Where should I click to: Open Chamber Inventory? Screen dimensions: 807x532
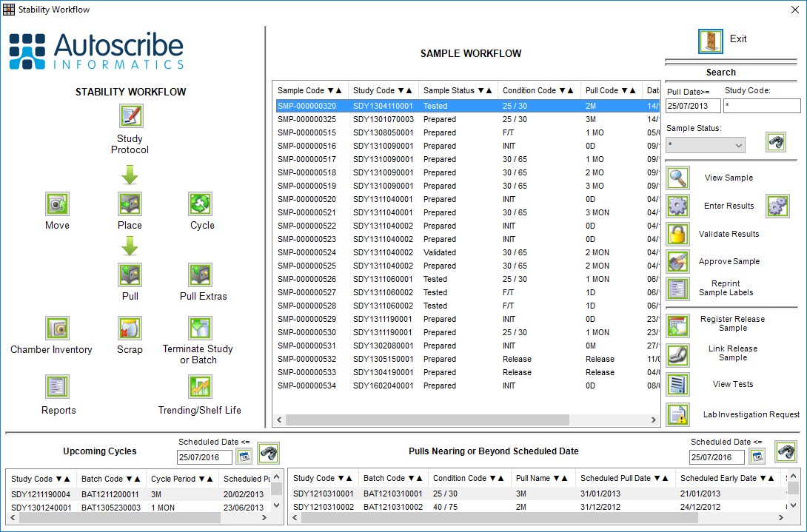pos(57,328)
